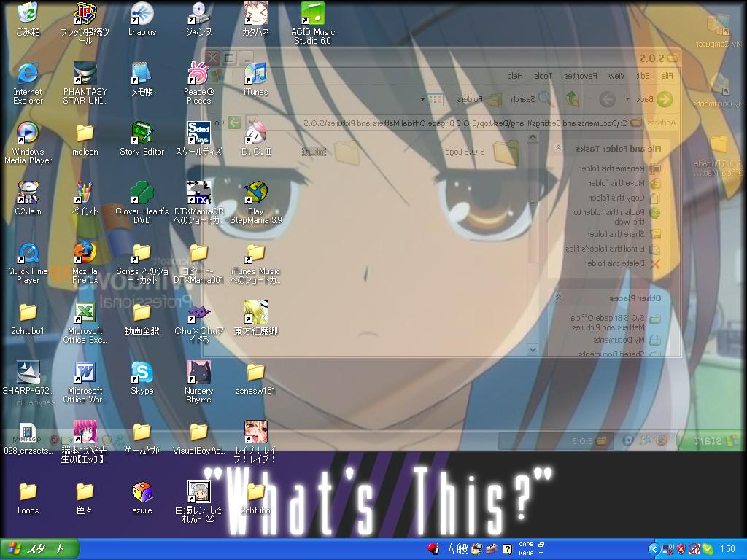Open the language bar options arrow
Image resolution: width=747 pixels, height=560 pixels.
tap(541, 553)
